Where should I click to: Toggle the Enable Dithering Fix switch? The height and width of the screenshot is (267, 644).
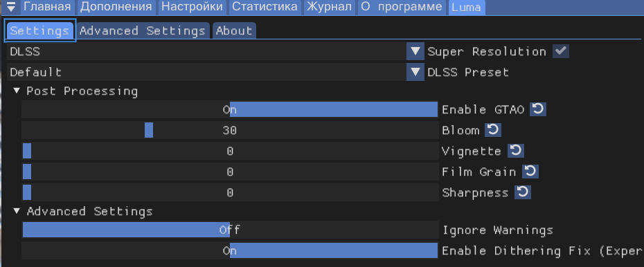230,250
